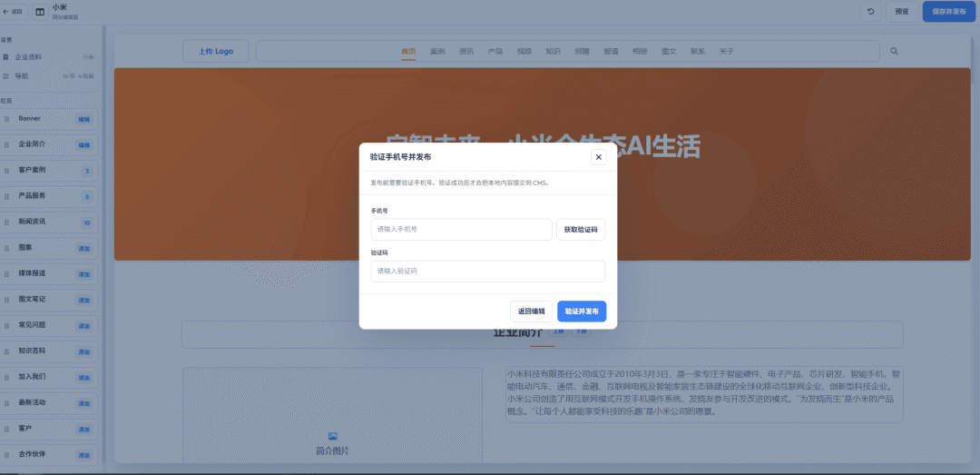Click 添加 on the 媒体报道 row

click(83, 274)
